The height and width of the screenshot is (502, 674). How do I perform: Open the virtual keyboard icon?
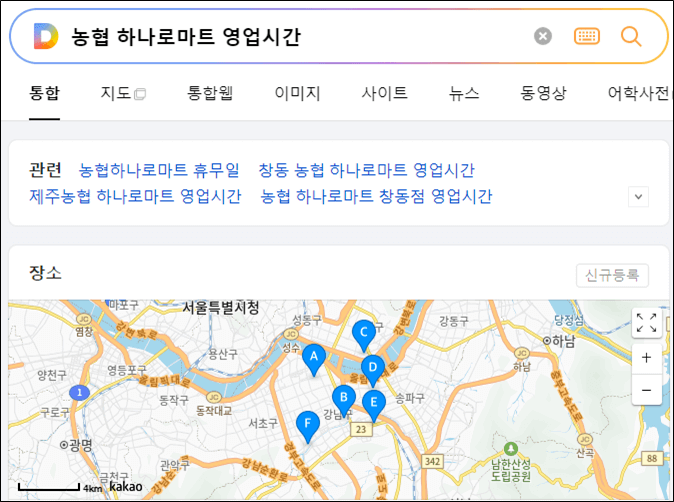(x=587, y=36)
